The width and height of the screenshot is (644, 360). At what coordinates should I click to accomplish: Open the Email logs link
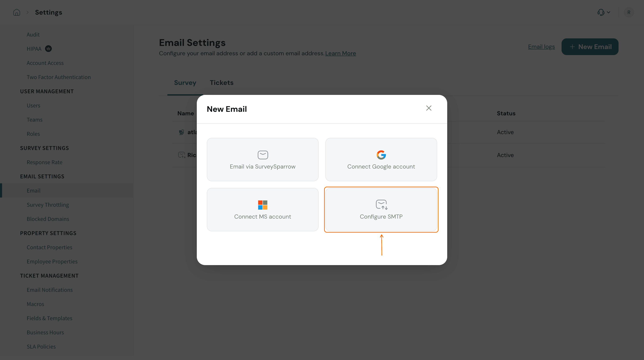pyautogui.click(x=541, y=47)
